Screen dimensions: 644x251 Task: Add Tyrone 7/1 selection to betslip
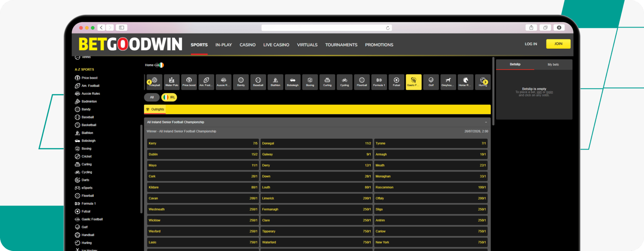[430, 143]
